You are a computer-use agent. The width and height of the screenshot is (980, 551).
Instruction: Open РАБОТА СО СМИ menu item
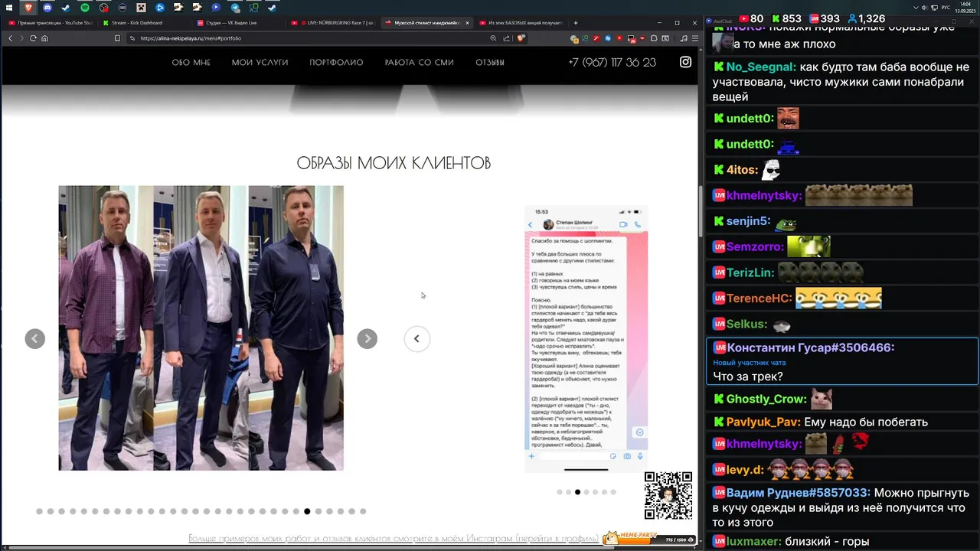tap(420, 63)
